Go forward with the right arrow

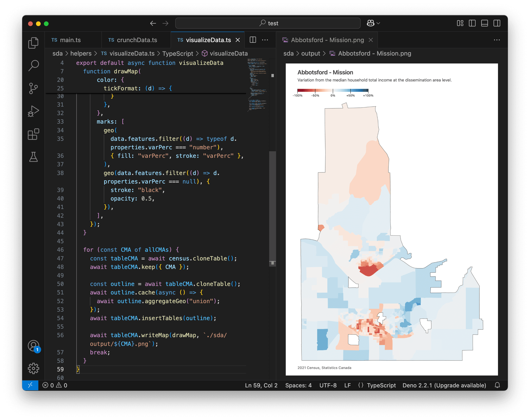(165, 23)
